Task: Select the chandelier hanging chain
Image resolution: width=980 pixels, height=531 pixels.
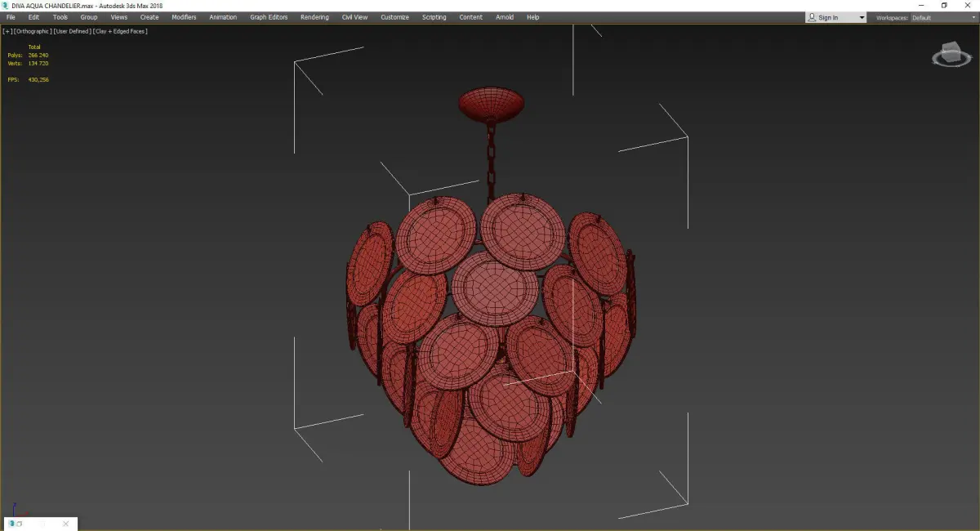Action: pos(490,163)
